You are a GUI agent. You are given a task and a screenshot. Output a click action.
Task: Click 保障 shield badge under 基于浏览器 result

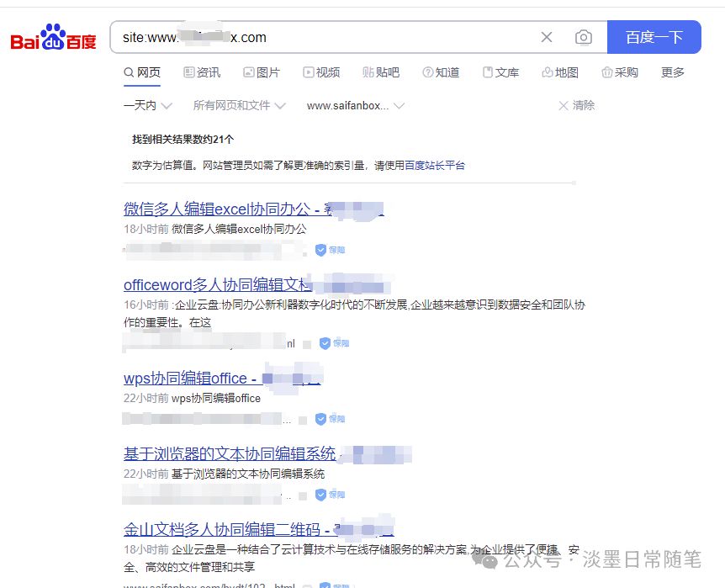point(331,495)
